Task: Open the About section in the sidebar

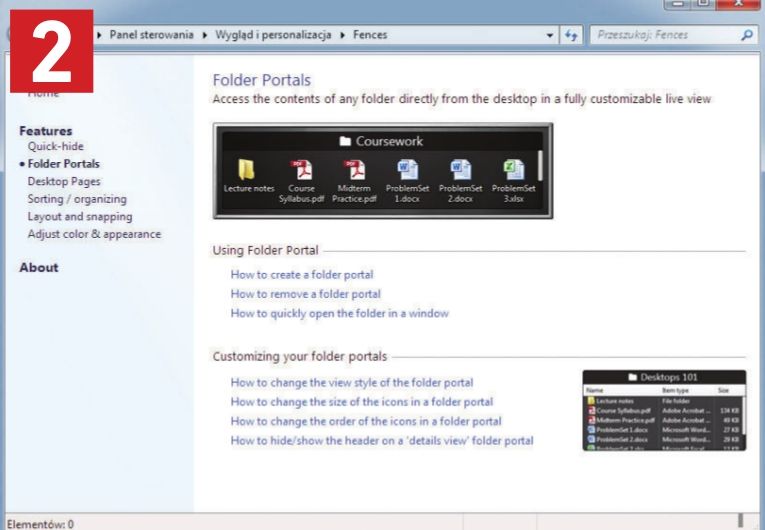Action: click(x=39, y=267)
